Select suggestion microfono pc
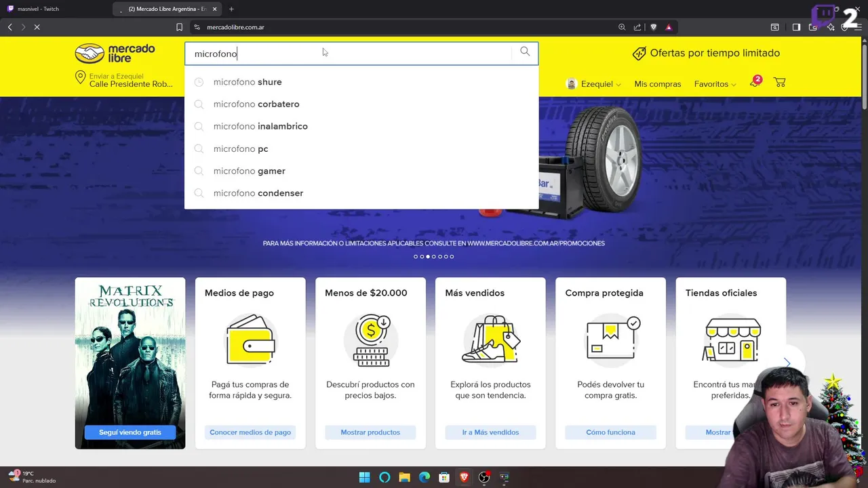 coord(361,148)
